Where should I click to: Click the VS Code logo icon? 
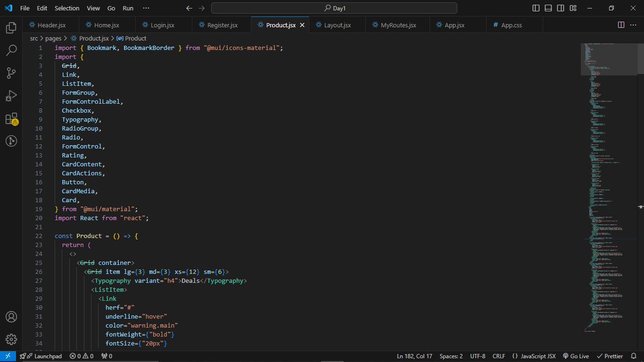[x=8, y=8]
